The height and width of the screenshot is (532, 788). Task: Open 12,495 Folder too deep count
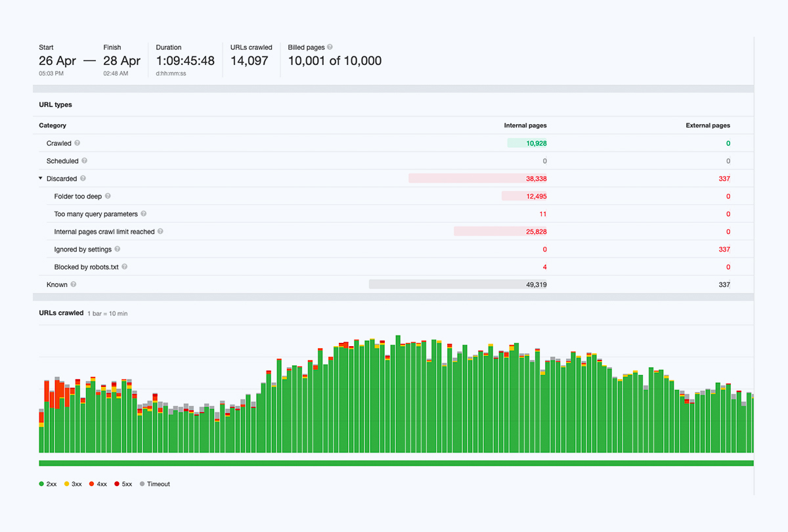pyautogui.click(x=536, y=196)
